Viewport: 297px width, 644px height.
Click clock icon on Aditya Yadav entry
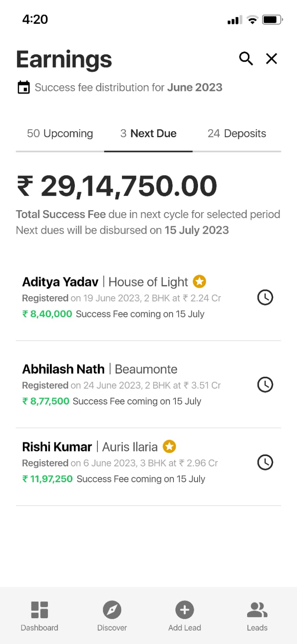pyautogui.click(x=265, y=297)
